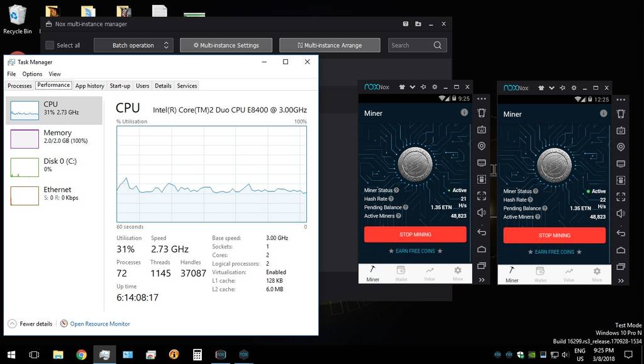Expand right Nox sidebar with double chevron
The image size is (644, 364).
point(621,280)
